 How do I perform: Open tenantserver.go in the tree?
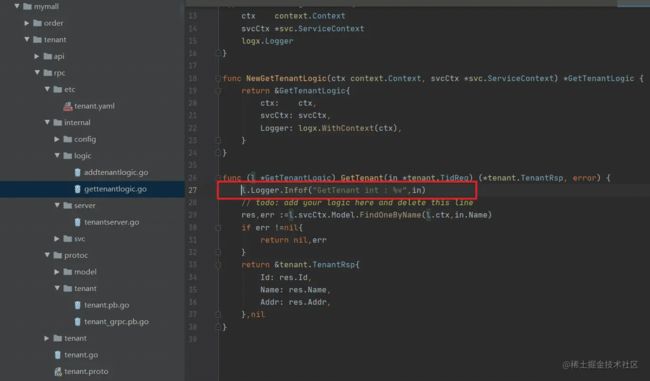click(112, 222)
